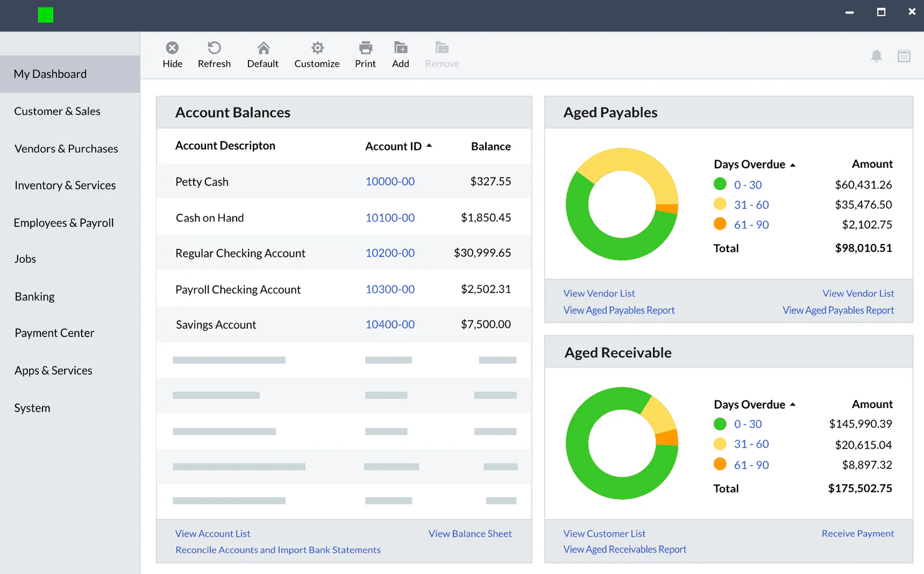Toggle Days Overdue sort in Aged Payables

793,163
